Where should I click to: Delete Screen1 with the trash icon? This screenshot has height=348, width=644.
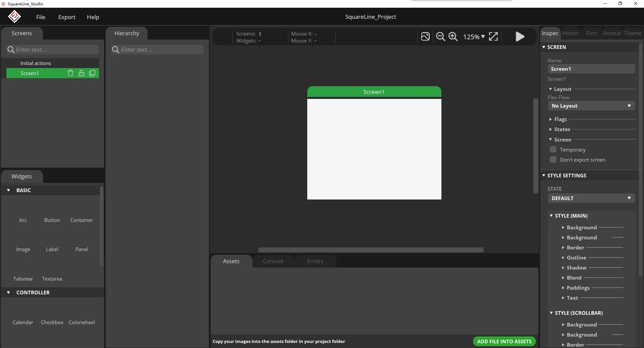[x=70, y=73]
